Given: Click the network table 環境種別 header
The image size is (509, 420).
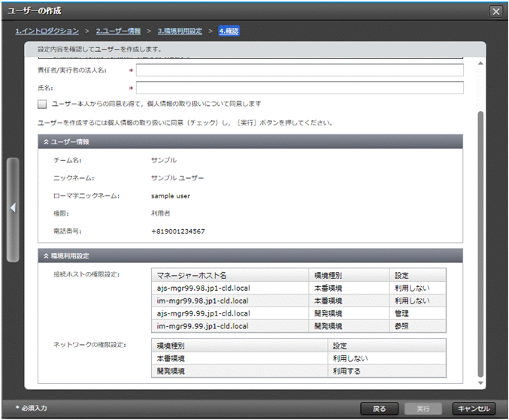Looking at the screenshot, I should click(240, 346).
